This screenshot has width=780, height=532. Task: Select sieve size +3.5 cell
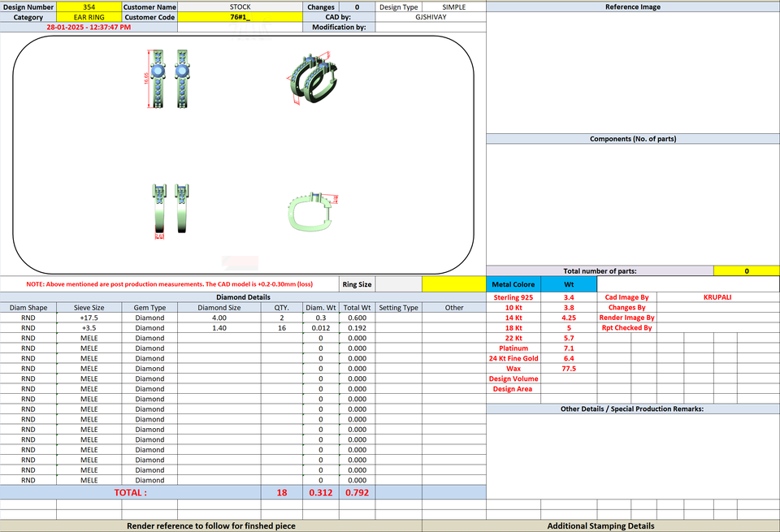click(x=89, y=328)
